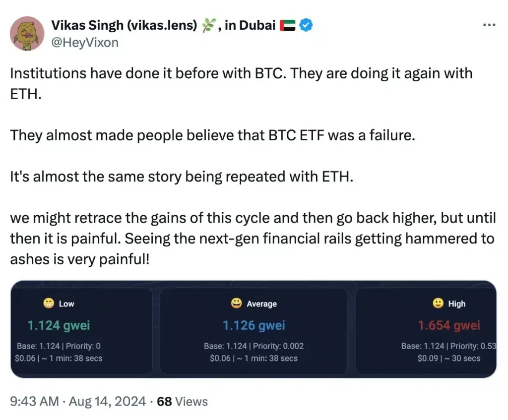The height and width of the screenshot is (420, 508).
Task: Click the slight smile emoji beside High
Action: (x=438, y=303)
